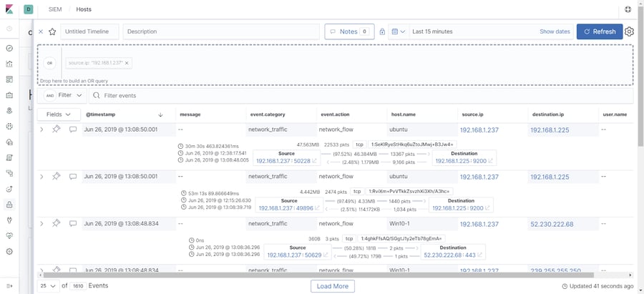Click the help lifebuoy icon top right
The image size is (644, 294).
pos(628,9)
